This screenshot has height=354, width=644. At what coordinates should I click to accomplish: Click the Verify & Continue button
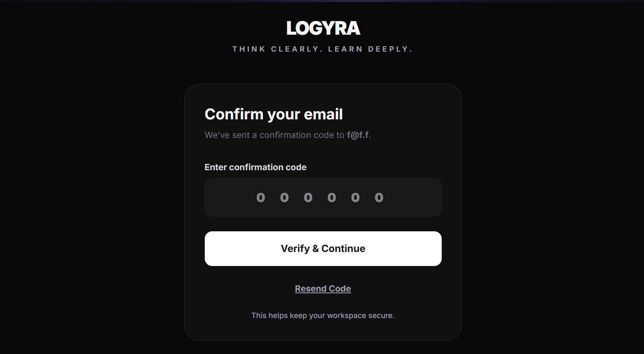point(323,249)
